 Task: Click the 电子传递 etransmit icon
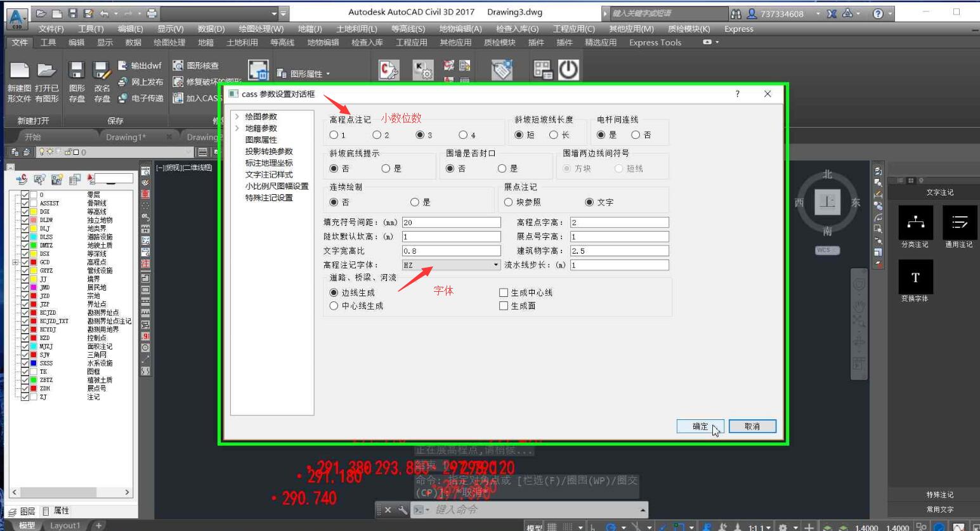click(123, 98)
